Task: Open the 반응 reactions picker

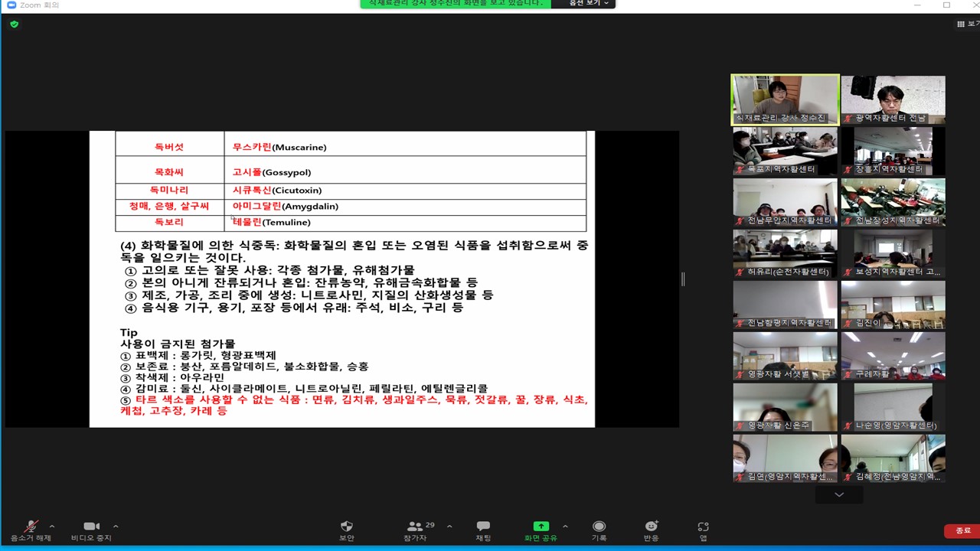Action: (651, 530)
